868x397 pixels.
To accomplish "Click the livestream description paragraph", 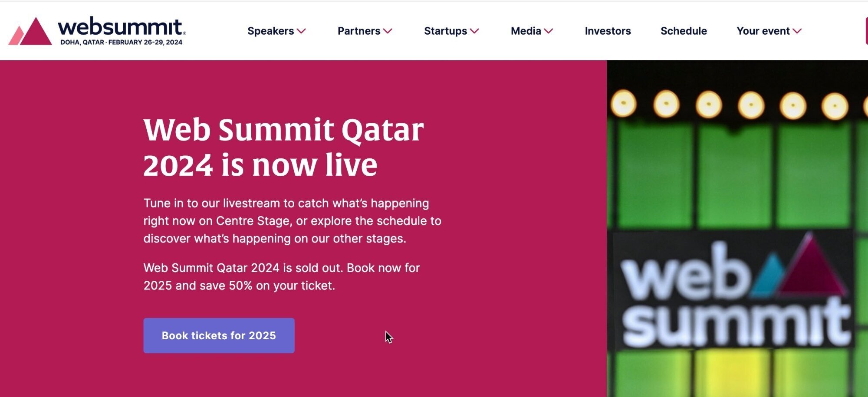I will 292,221.
